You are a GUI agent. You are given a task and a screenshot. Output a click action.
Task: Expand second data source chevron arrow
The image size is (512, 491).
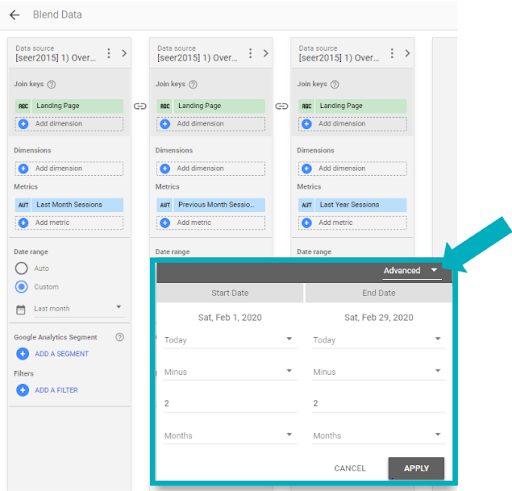tap(266, 53)
